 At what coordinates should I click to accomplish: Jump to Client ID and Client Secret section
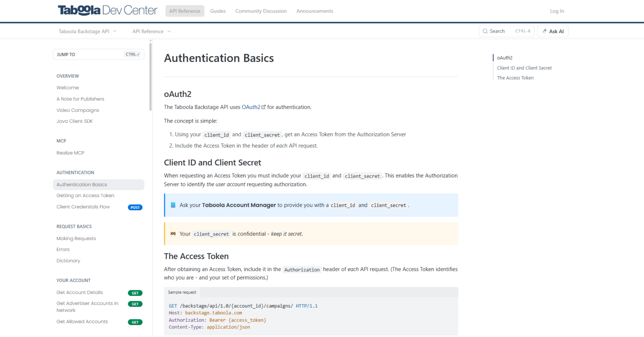pyautogui.click(x=524, y=68)
